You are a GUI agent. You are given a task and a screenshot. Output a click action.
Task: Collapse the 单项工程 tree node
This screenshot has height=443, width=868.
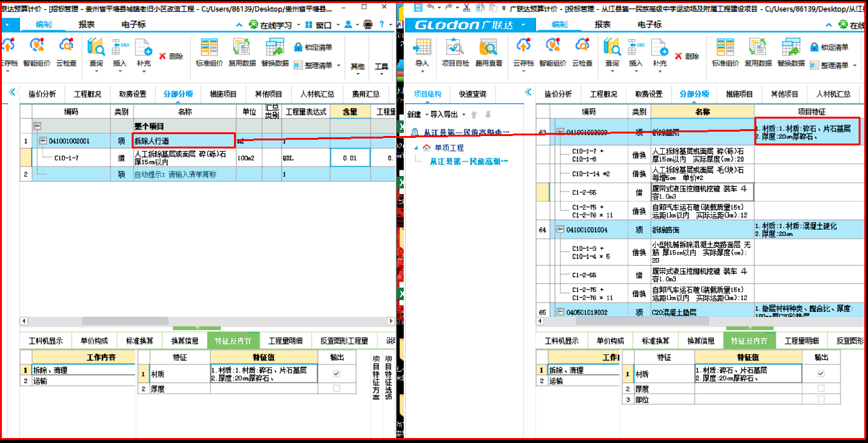[417, 148]
